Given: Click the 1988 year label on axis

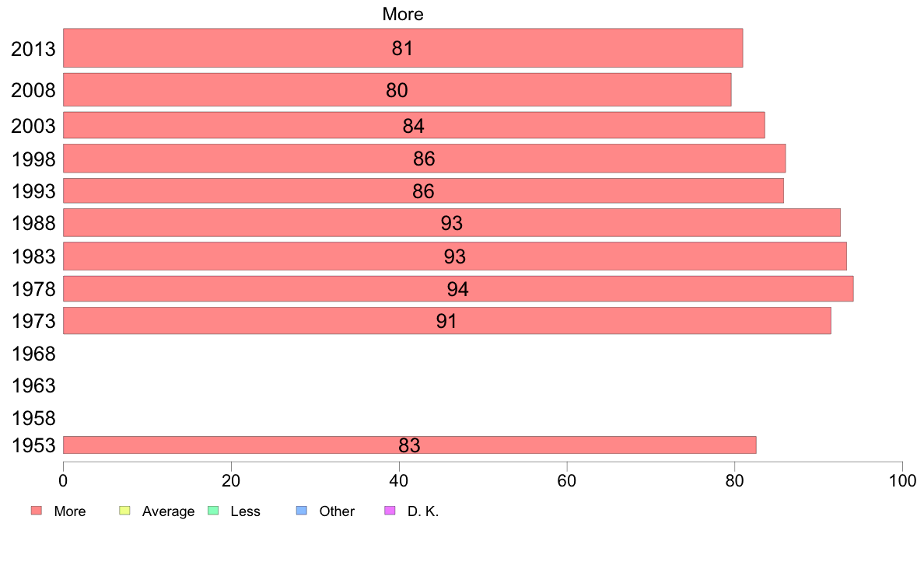Looking at the screenshot, I should (33, 224).
